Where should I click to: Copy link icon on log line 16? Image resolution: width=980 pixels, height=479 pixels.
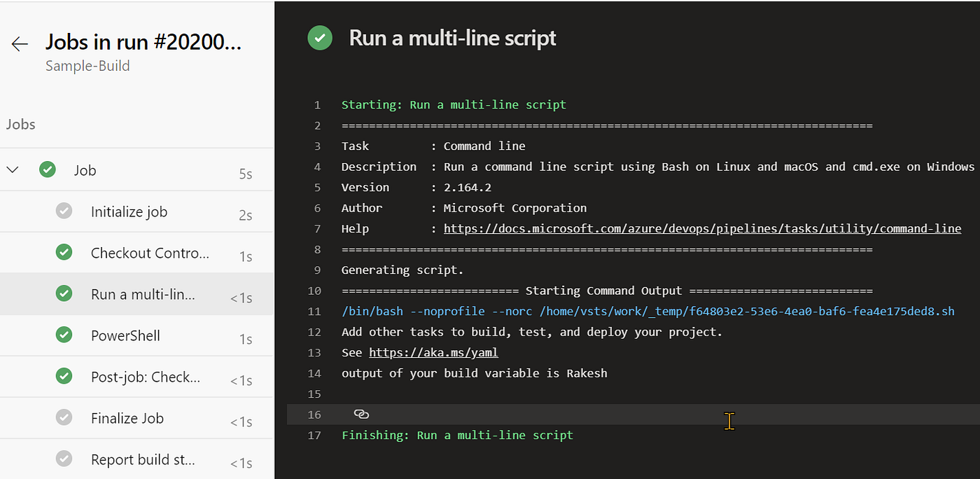click(361, 415)
